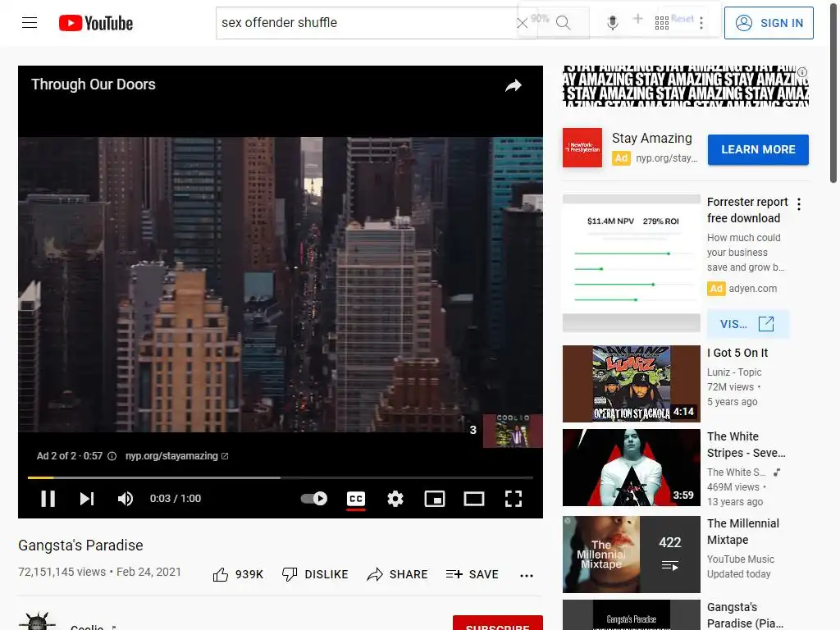
Task: Skip to the next video
Action: tap(87, 499)
